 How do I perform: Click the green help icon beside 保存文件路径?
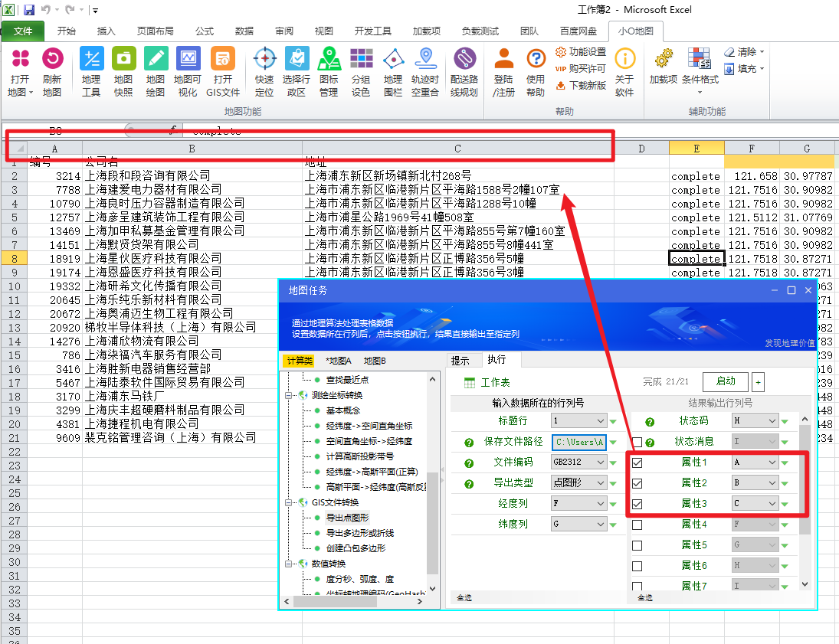click(x=469, y=443)
